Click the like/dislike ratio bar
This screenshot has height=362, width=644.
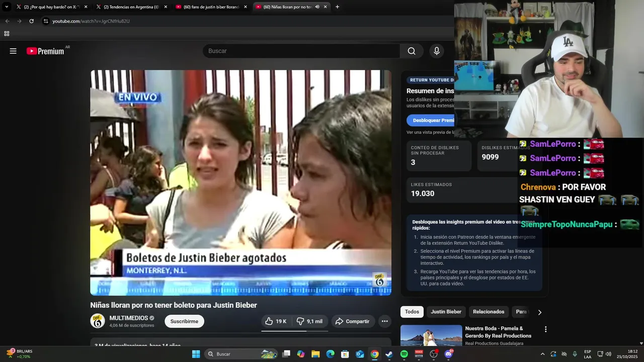click(294, 331)
